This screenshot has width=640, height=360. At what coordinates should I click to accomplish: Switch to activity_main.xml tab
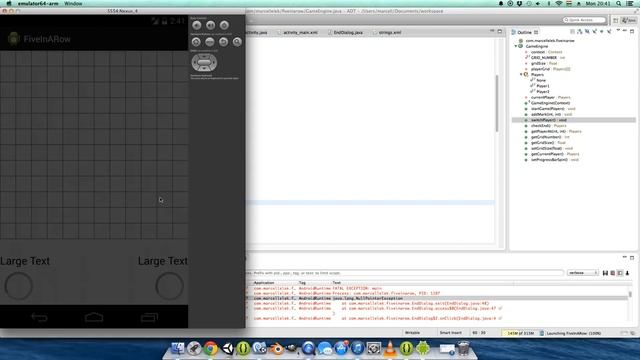click(x=298, y=32)
